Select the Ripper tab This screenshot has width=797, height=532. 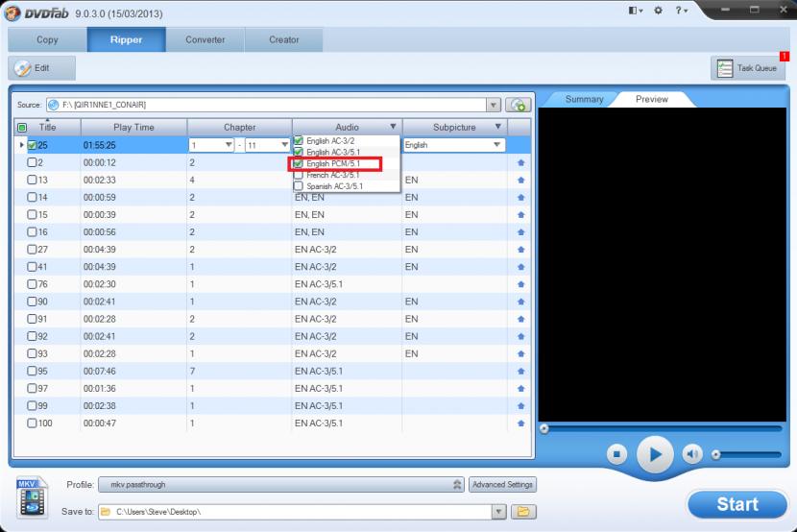pyautogui.click(x=126, y=39)
